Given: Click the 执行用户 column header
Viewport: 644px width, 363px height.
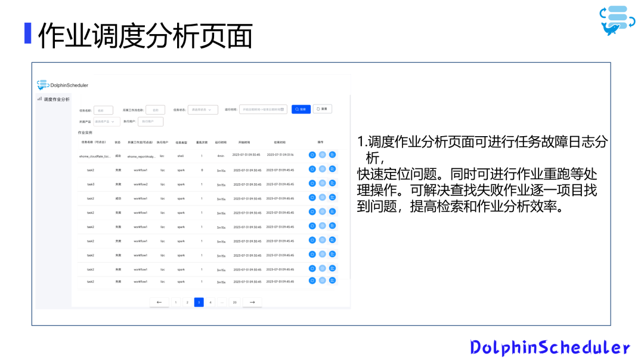Looking at the screenshot, I should 162,142.
